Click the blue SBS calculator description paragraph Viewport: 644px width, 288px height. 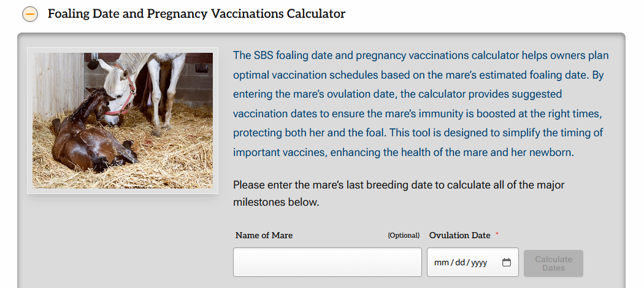[x=421, y=104]
